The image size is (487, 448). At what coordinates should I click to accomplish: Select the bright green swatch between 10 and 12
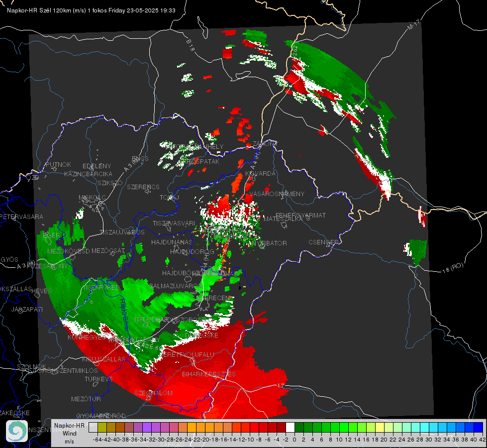344,427
